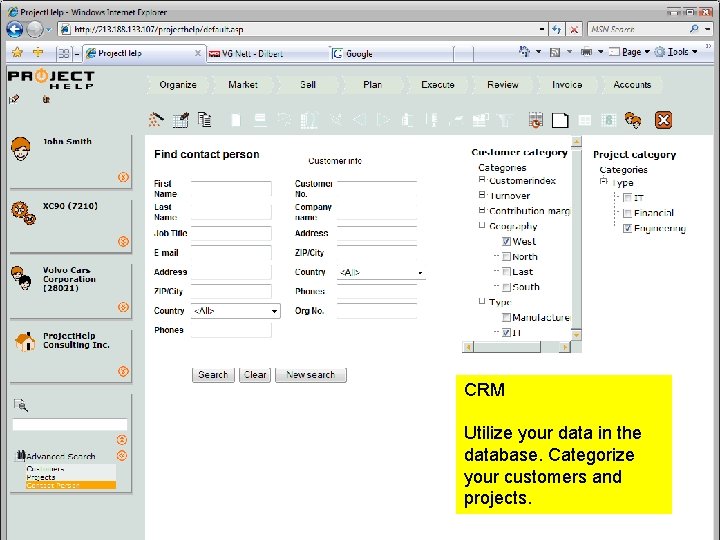The height and width of the screenshot is (540, 720).
Task: Click the house icon for ProjectHelp Consulting Inc.
Action: (25, 342)
